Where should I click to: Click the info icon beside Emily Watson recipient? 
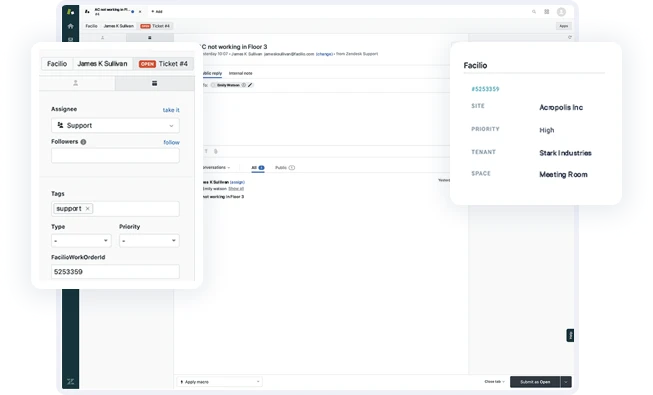244,85
